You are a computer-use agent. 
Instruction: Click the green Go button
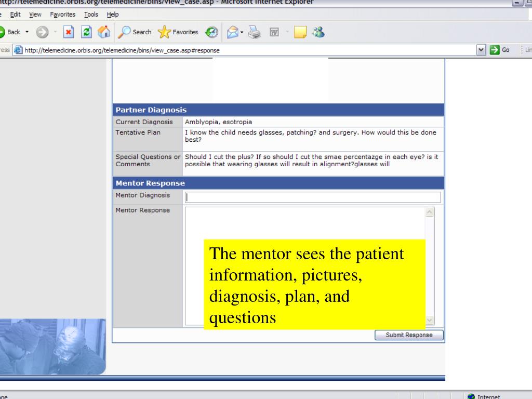point(499,50)
